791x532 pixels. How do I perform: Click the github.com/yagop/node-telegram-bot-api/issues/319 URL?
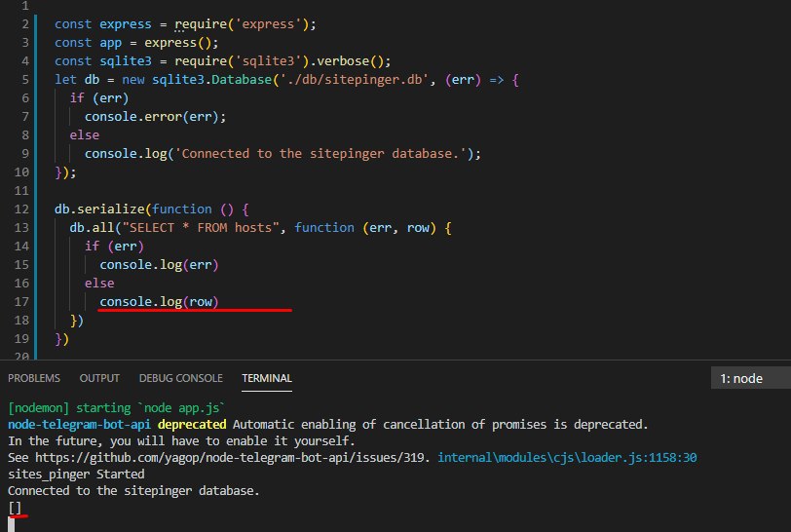pyautogui.click(x=230, y=457)
